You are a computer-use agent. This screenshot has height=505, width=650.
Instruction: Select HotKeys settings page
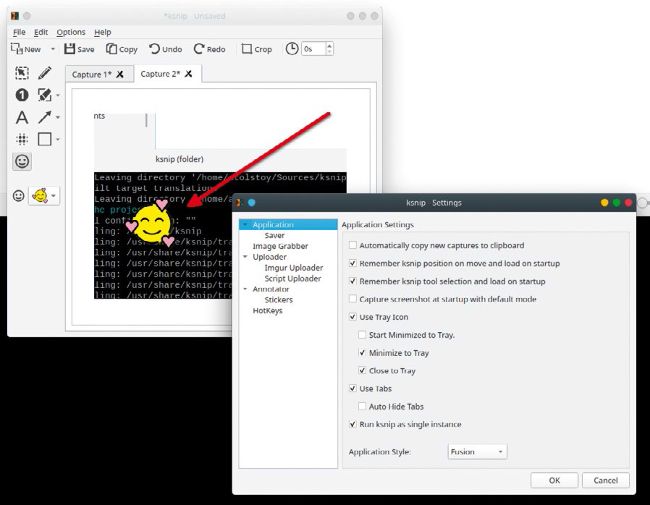pos(267,311)
